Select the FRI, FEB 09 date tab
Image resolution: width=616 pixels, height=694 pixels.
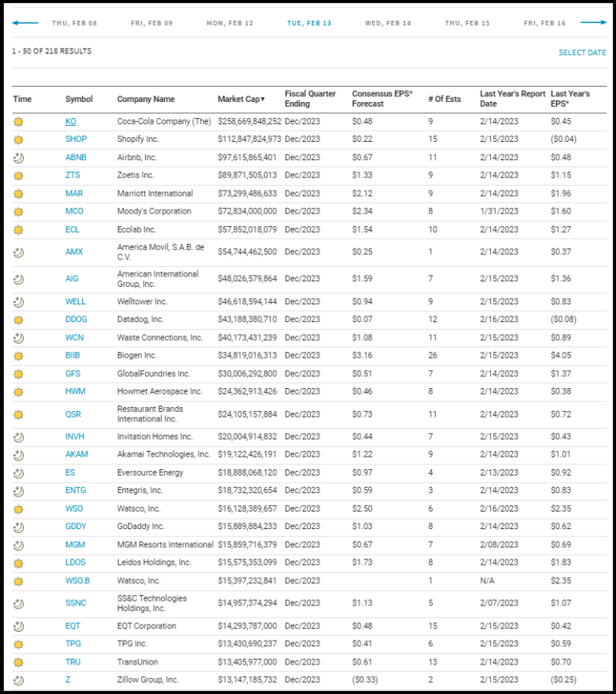point(151,23)
